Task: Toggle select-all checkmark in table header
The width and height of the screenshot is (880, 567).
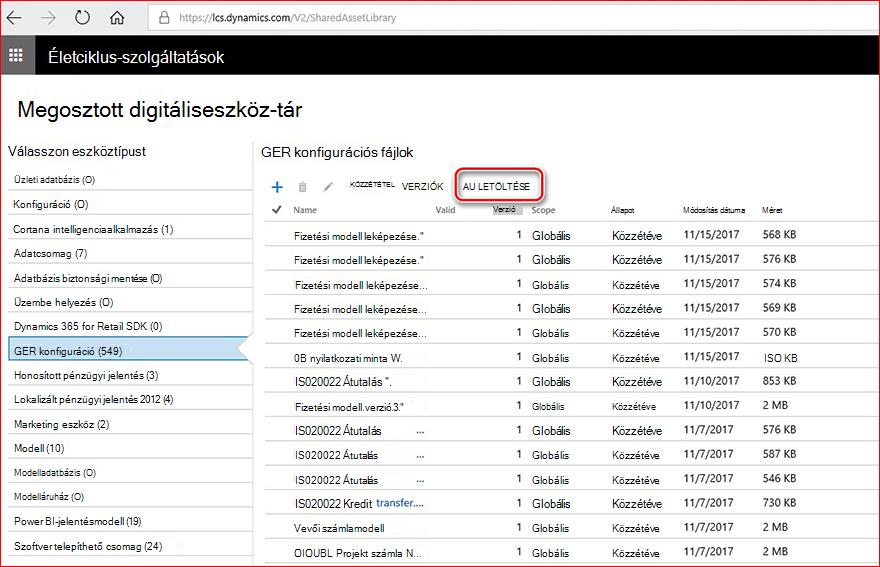Action: pyautogui.click(x=276, y=209)
